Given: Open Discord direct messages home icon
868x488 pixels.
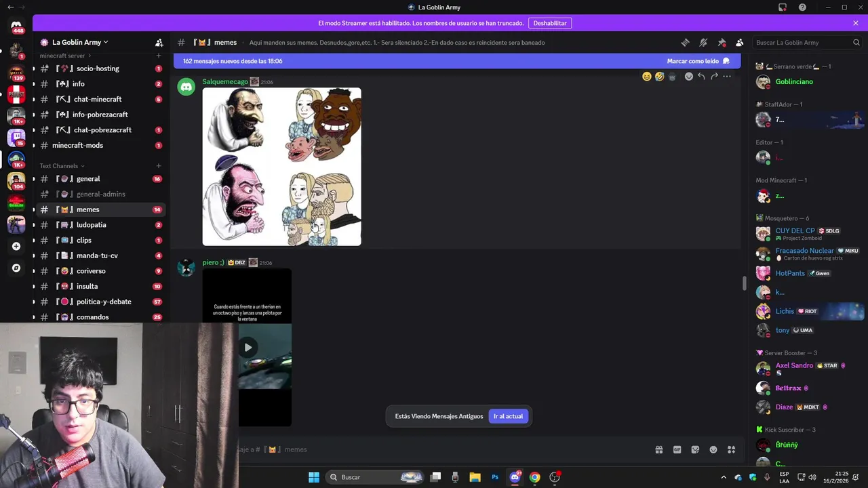Looking at the screenshot, I should coord(16,26).
